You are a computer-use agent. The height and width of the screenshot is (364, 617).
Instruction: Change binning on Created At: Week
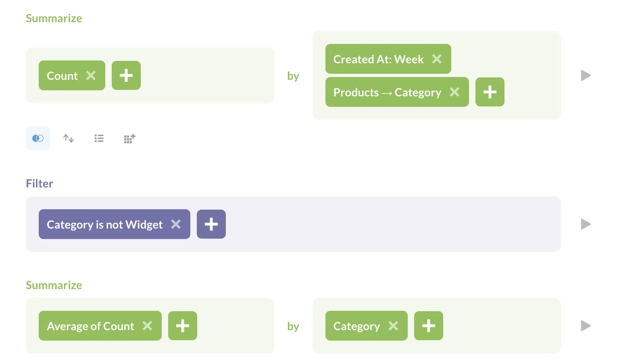(x=378, y=59)
